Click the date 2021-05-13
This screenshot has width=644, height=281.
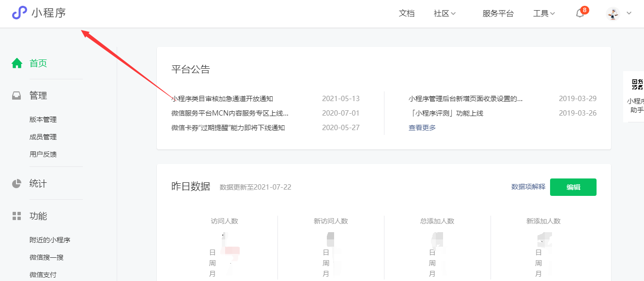coord(341,99)
